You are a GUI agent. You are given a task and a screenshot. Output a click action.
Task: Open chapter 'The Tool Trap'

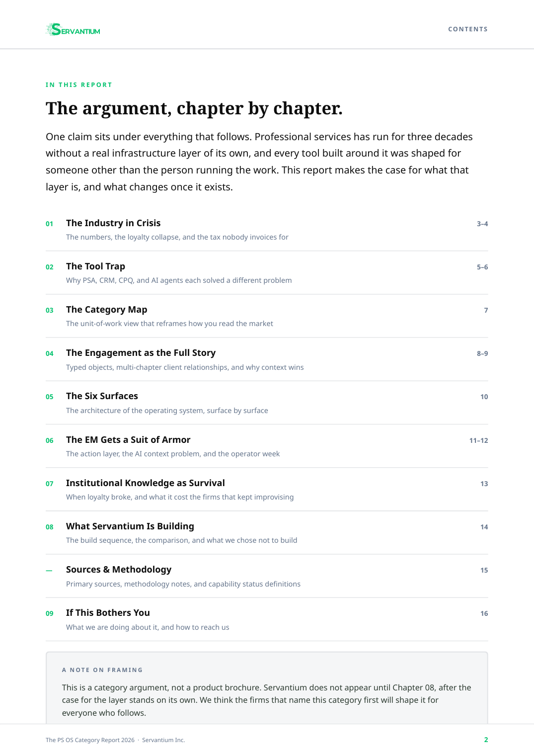click(x=95, y=266)
